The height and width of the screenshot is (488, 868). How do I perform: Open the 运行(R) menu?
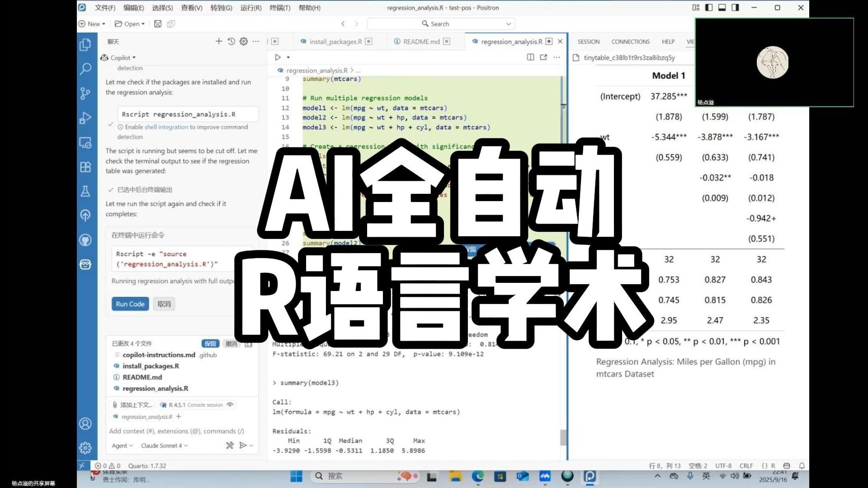pos(250,8)
